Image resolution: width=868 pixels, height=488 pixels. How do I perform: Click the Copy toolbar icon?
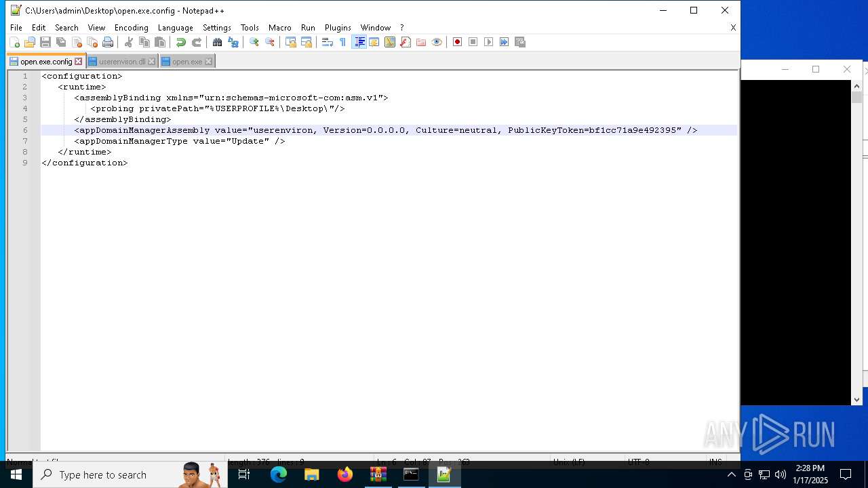click(144, 42)
